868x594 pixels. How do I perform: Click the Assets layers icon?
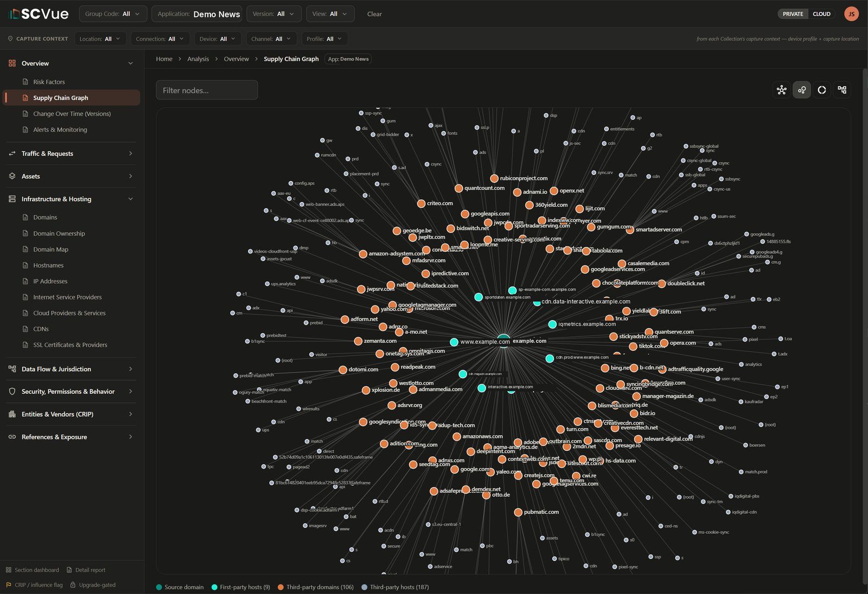12,176
